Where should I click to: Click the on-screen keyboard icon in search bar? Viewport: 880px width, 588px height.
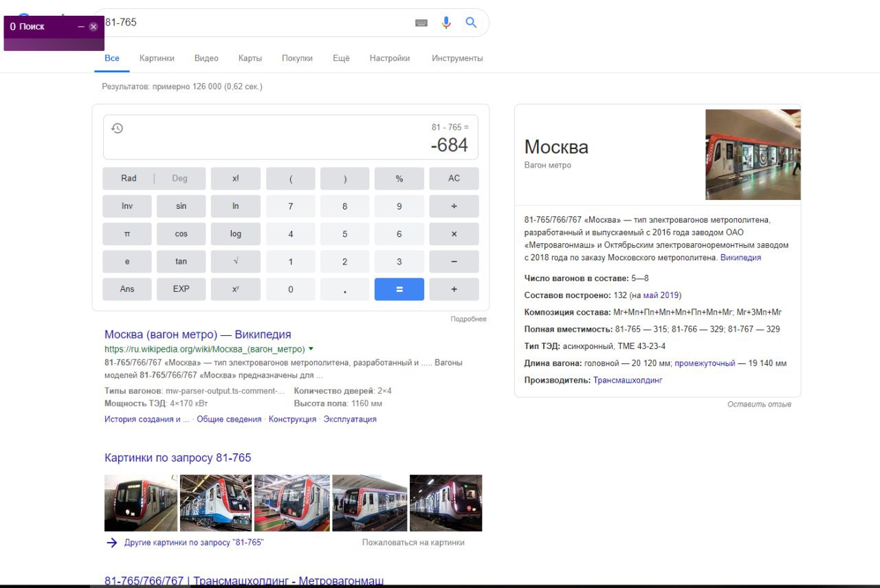[421, 23]
